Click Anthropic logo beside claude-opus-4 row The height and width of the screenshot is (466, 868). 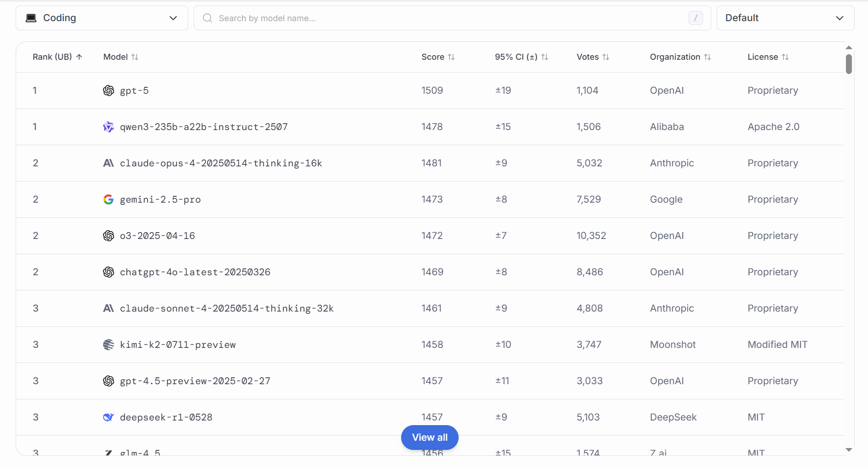coord(109,163)
